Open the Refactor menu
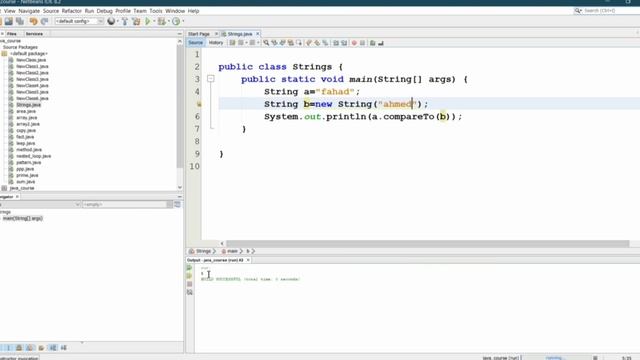Image resolution: width=640 pixels, height=360 pixels. [x=71, y=11]
